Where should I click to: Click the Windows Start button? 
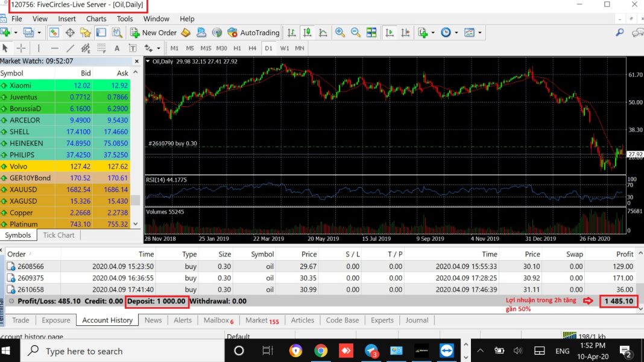click(x=6, y=351)
